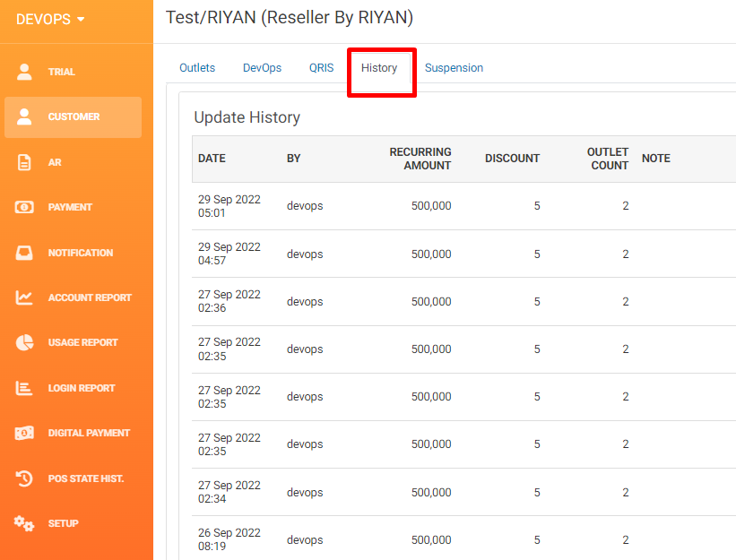Click the BY column header
This screenshot has width=736, height=560.
[293, 159]
